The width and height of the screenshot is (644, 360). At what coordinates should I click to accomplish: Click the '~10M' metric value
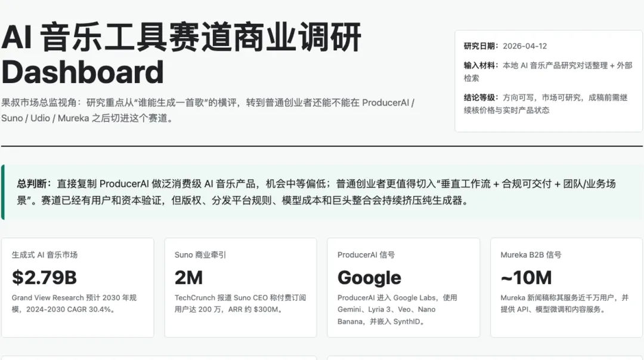pos(526,277)
